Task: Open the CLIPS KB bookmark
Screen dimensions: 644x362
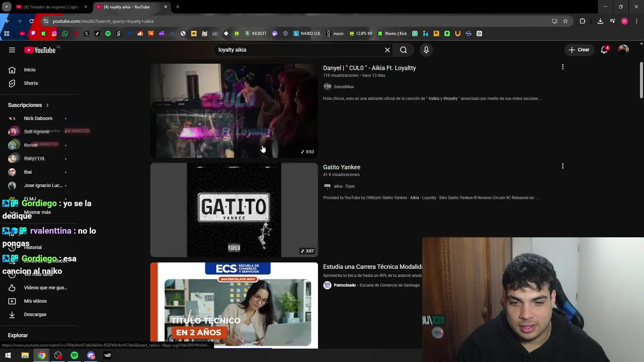Action: (x=361, y=34)
